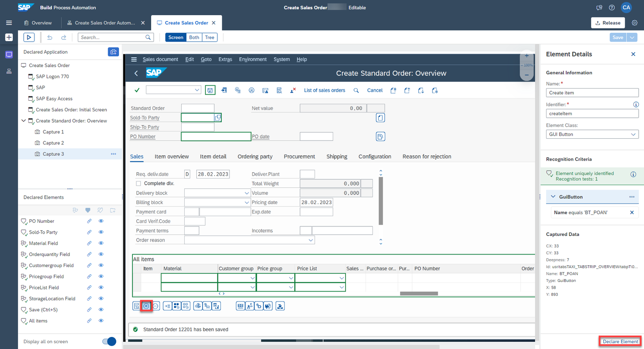Click the test/play button in the editor toolbar

click(29, 38)
